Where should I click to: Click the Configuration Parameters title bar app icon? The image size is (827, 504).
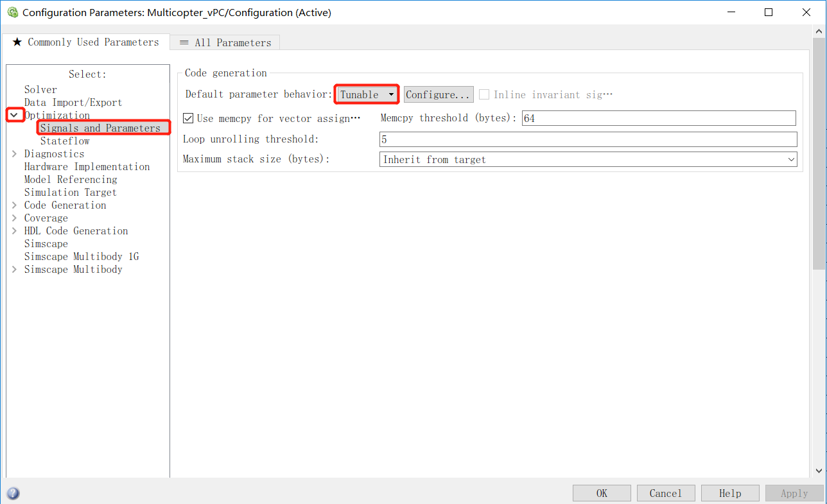click(12, 12)
